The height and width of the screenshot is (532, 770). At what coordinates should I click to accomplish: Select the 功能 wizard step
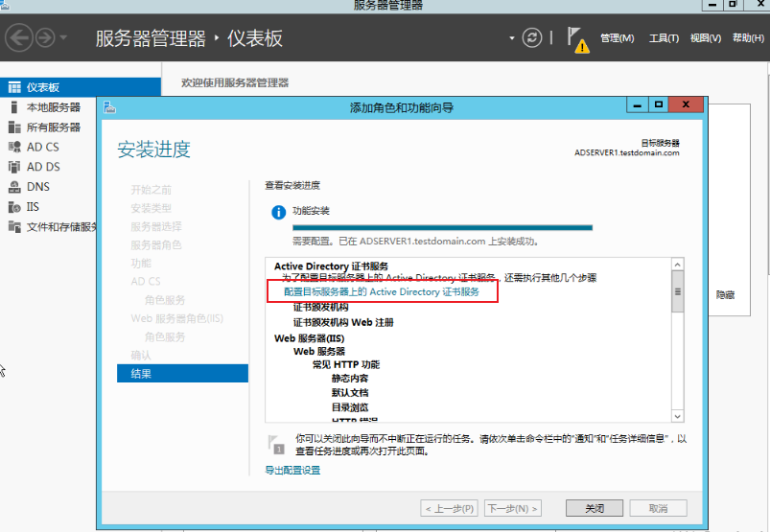coord(141,263)
